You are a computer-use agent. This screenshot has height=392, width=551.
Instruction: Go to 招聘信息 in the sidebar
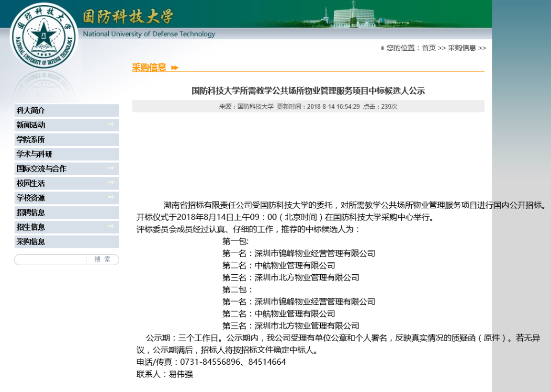31,213
